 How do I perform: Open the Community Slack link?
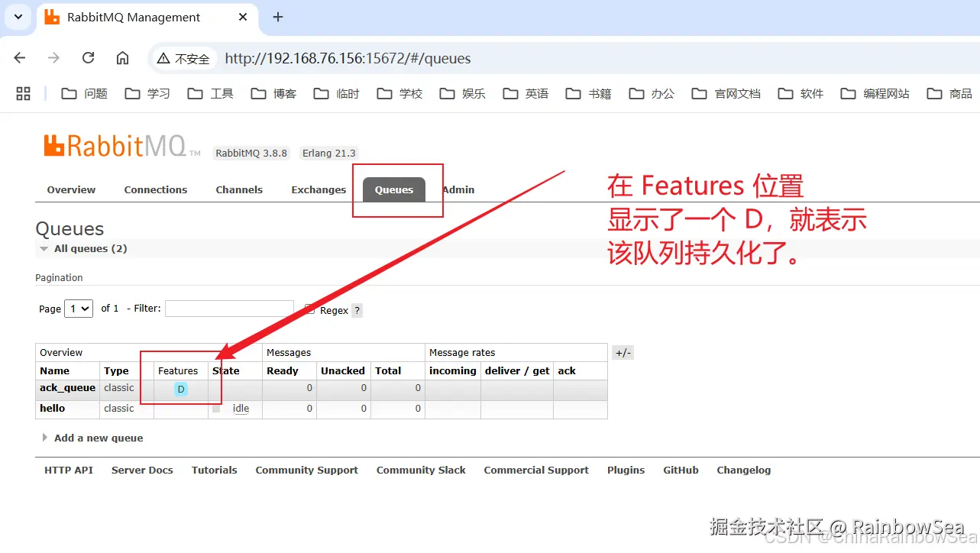[x=421, y=470]
